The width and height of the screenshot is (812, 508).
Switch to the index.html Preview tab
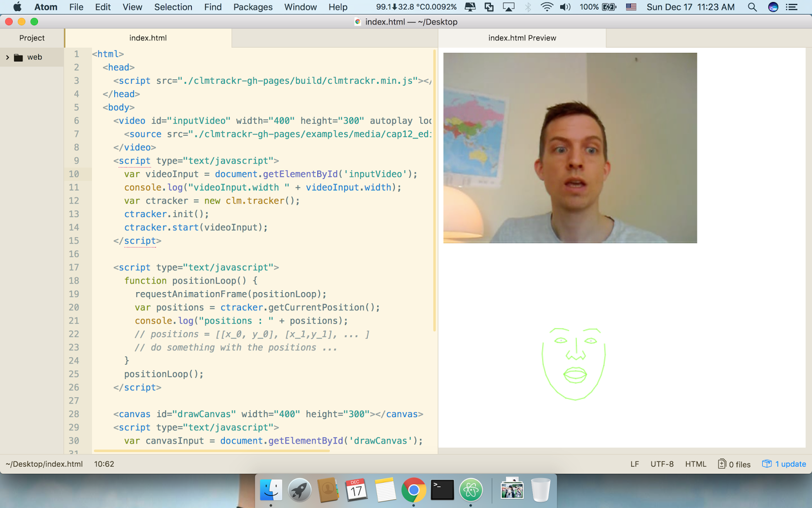click(522, 38)
